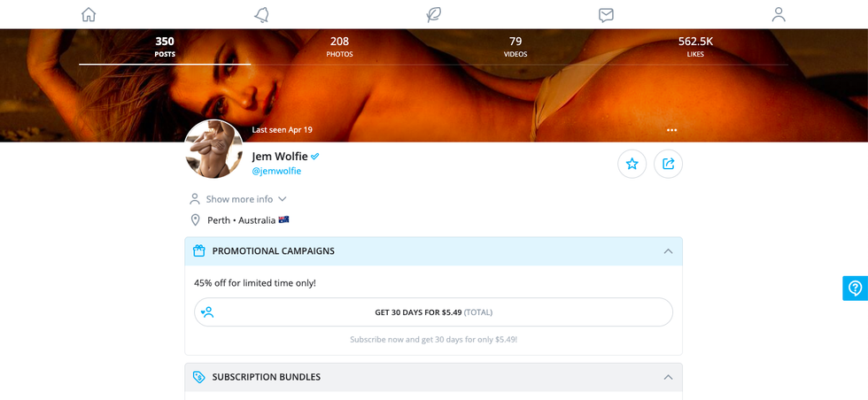Switch to the 350 Posts tab
868x400 pixels.
(165, 47)
